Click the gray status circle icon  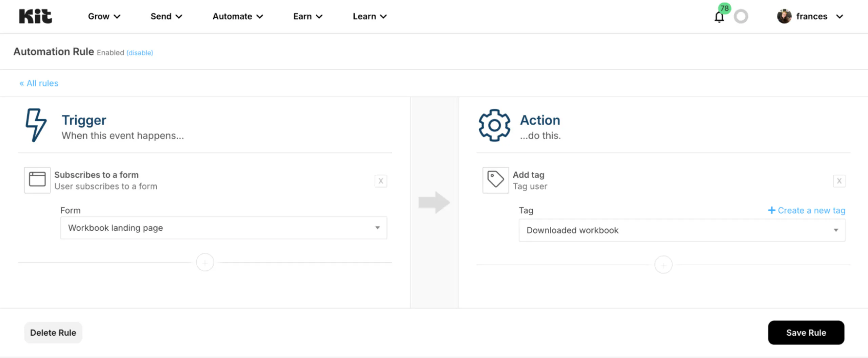741,17
